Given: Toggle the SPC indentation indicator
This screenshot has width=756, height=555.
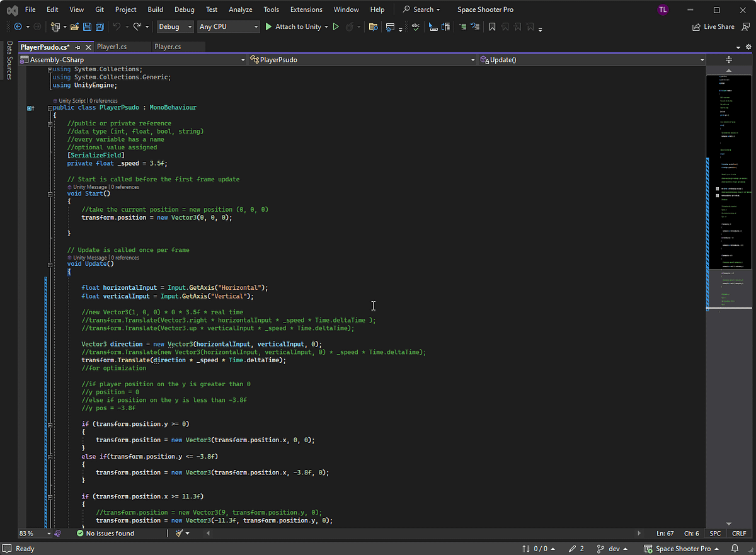Looking at the screenshot, I should click(x=715, y=533).
